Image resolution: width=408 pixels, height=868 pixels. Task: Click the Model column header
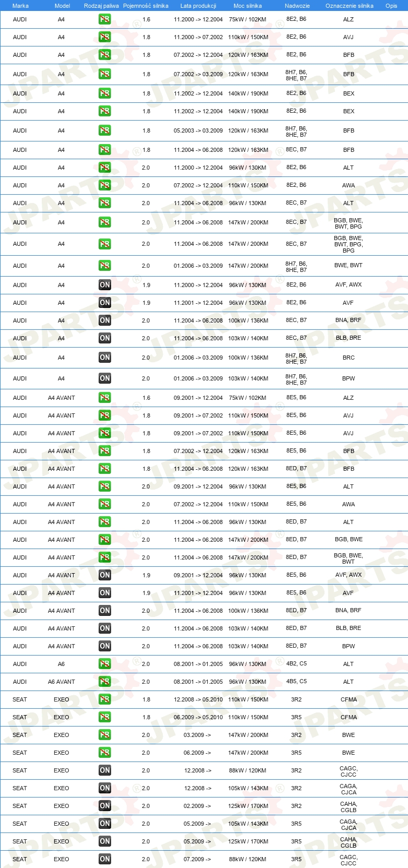[62, 6]
